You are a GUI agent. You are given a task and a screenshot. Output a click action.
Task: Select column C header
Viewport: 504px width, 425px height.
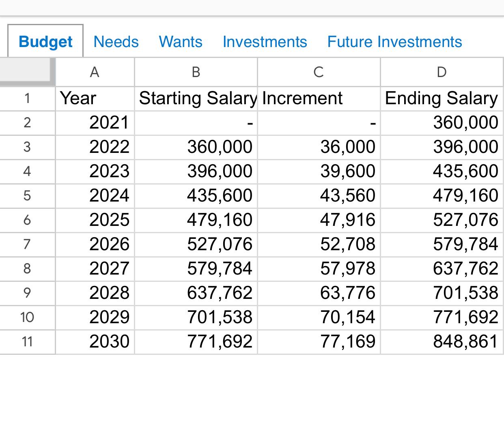tap(319, 72)
